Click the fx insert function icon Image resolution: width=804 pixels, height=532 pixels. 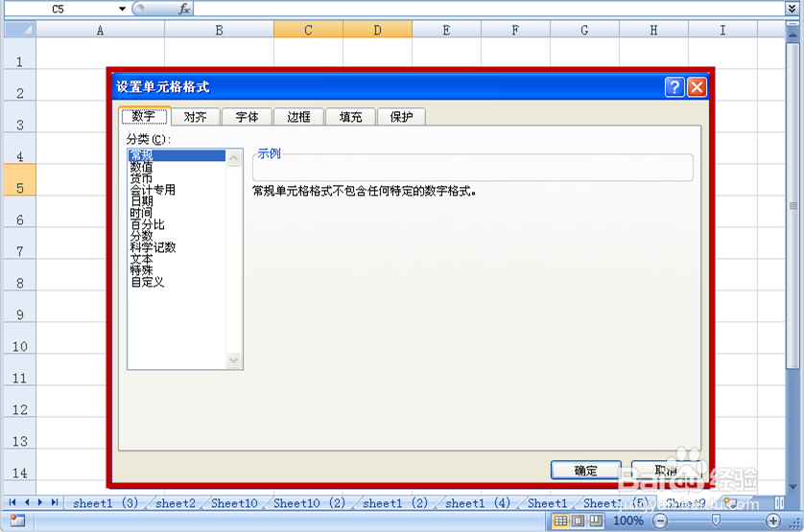click(184, 9)
